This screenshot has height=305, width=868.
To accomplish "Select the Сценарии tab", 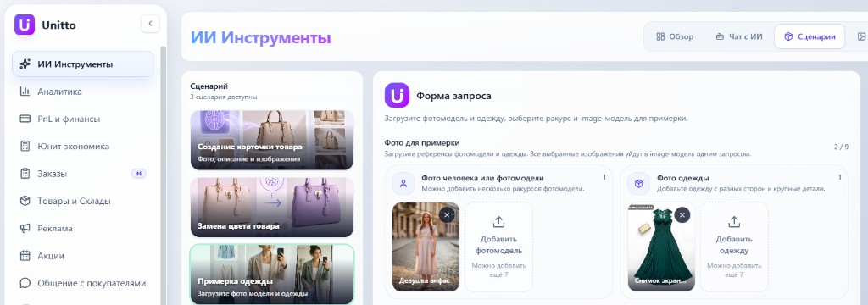I will coord(810,36).
